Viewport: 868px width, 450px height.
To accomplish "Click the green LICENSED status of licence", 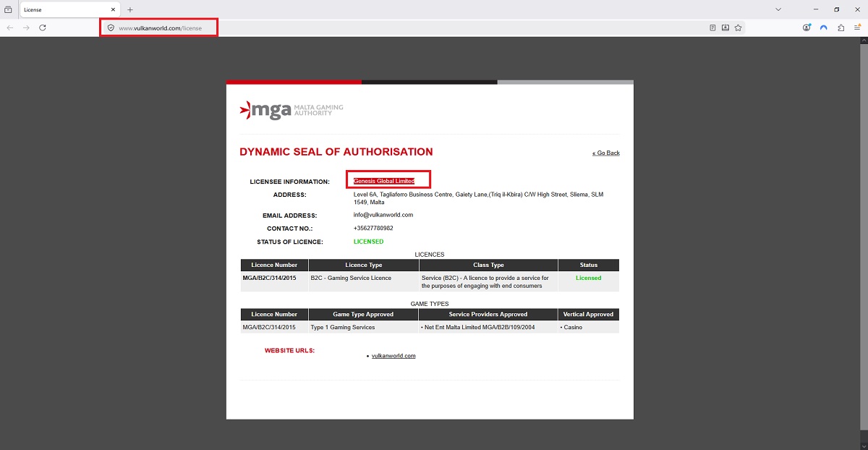I will [369, 242].
